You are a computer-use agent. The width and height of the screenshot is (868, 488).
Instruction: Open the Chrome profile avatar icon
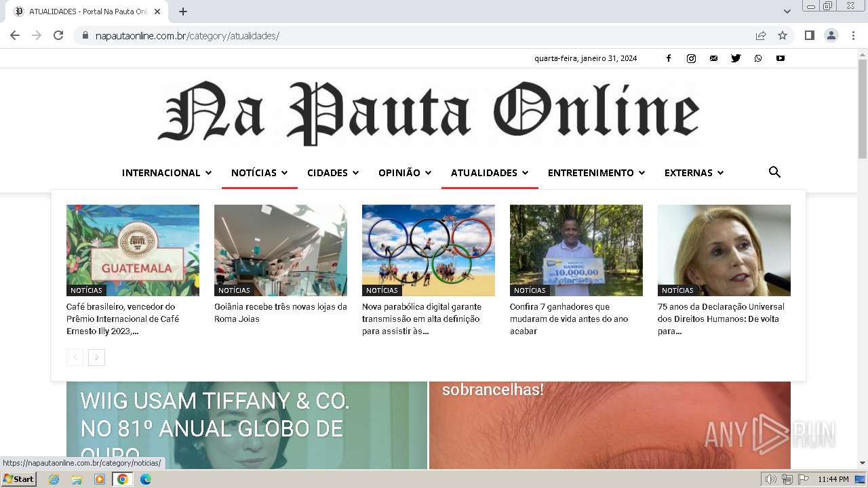[x=831, y=35]
